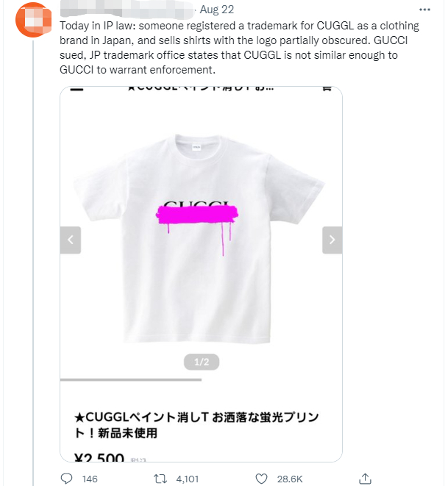448x486 pixels.
Task: Click the 146 replies count
Action: click(x=90, y=479)
